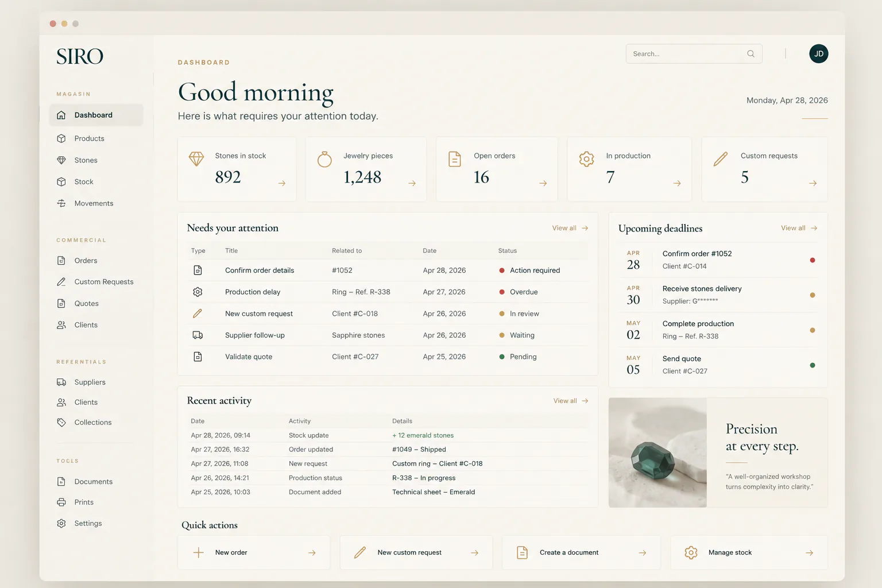Click '#1049 – Shipped' in Recent activity
This screenshot has height=588, width=882.
pyautogui.click(x=419, y=450)
